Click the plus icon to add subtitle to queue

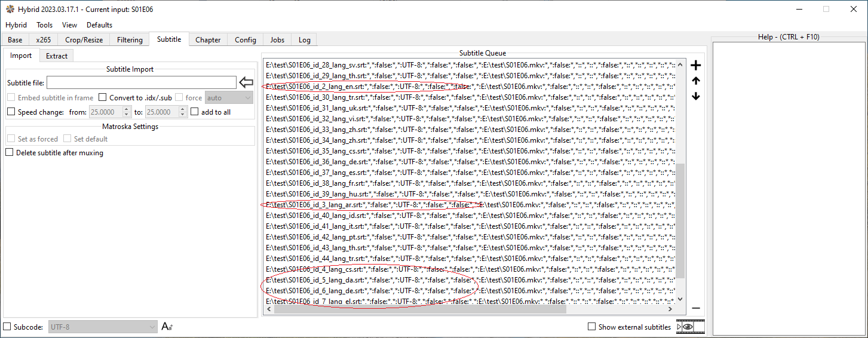(695, 65)
